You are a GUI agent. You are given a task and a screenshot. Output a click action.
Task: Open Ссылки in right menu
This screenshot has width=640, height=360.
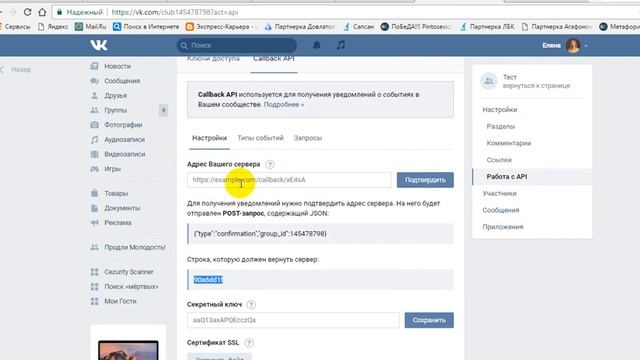(x=499, y=160)
